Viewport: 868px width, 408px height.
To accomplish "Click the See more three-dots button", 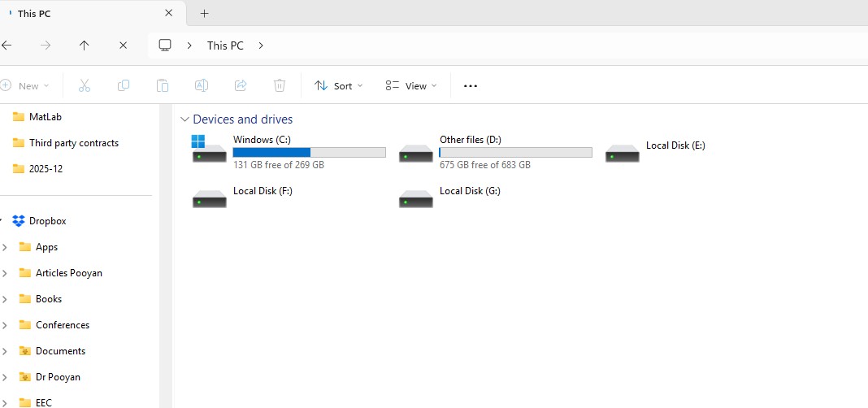I will 470,85.
